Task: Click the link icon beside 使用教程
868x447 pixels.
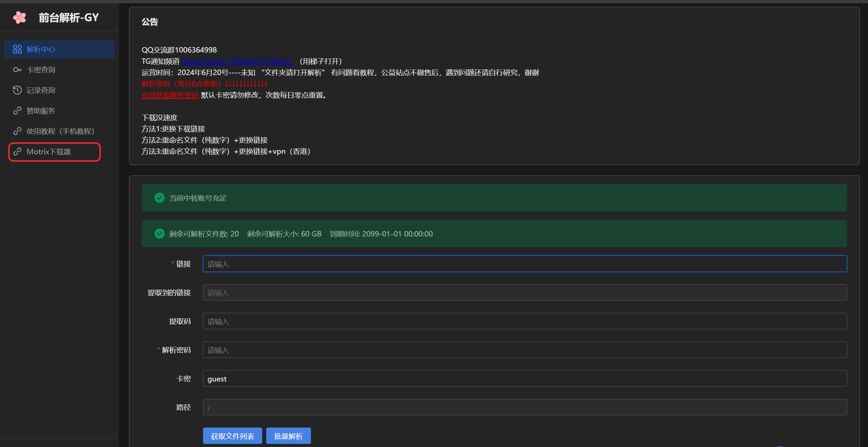Action: [x=17, y=131]
